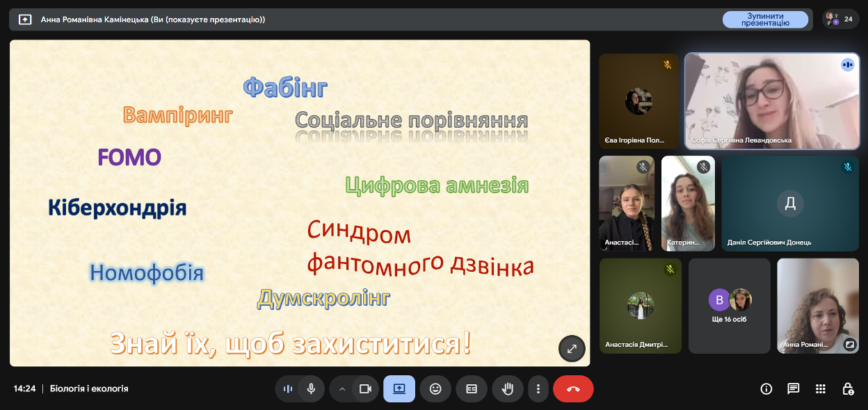Image resolution: width=868 pixels, height=410 pixels.
Task: Open the Ще 16 осіб tile
Action: [x=730, y=306]
